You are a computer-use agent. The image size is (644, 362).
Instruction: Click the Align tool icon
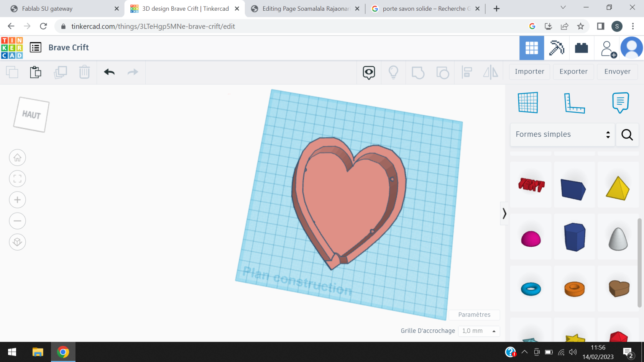[x=467, y=72]
